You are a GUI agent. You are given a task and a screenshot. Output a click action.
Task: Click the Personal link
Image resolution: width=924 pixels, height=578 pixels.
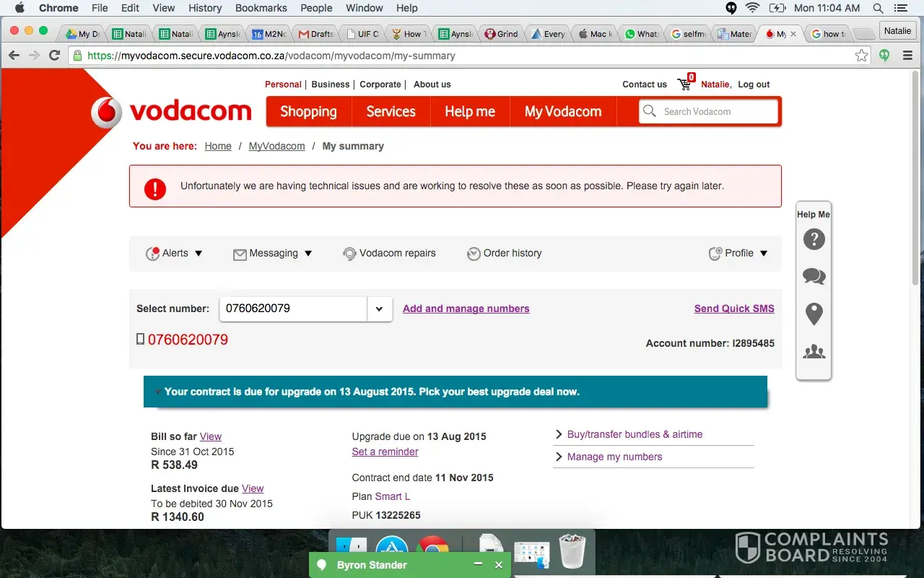coord(283,85)
